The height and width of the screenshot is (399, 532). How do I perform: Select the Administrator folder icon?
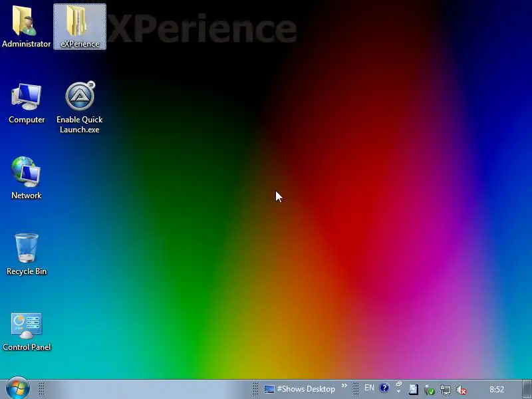(x=26, y=27)
